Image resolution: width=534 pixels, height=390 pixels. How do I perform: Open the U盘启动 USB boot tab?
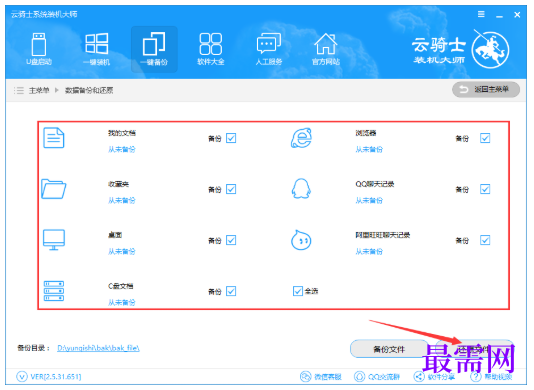39,49
